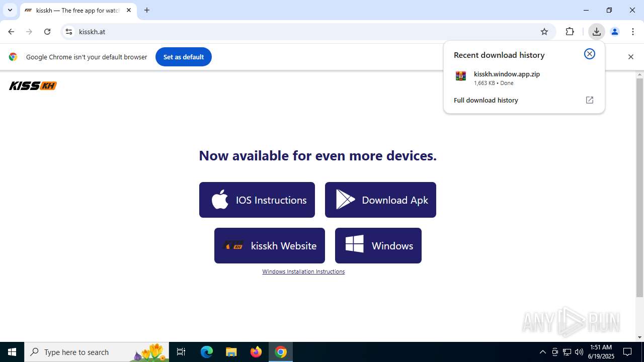Open Task View on taskbar

point(182,352)
